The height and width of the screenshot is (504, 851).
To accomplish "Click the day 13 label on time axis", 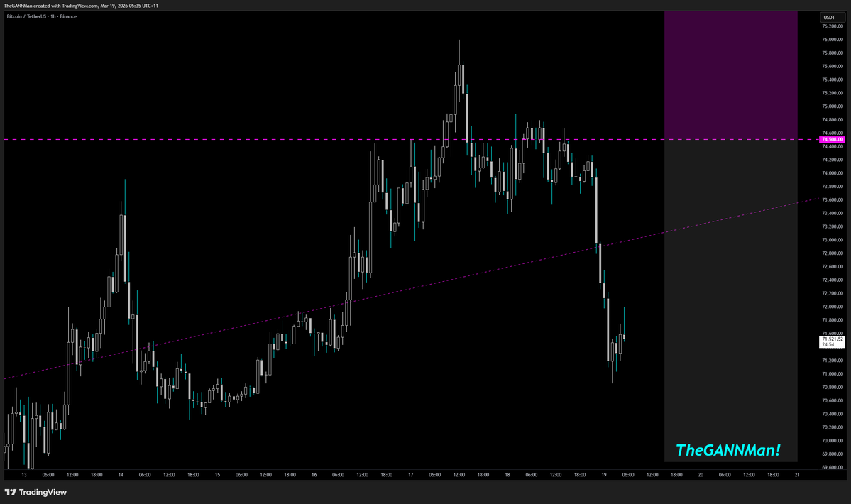I will point(24,475).
